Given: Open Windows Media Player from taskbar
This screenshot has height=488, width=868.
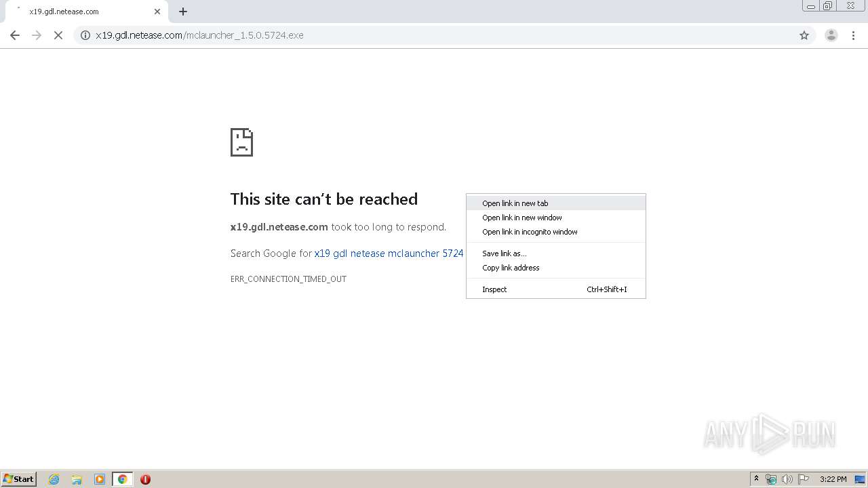Looking at the screenshot, I should point(100,479).
